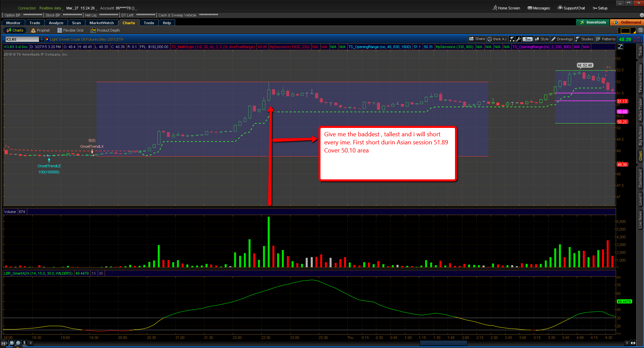Launch OnDemand mode
Viewport: 644px width, 348px height.
coord(627,22)
